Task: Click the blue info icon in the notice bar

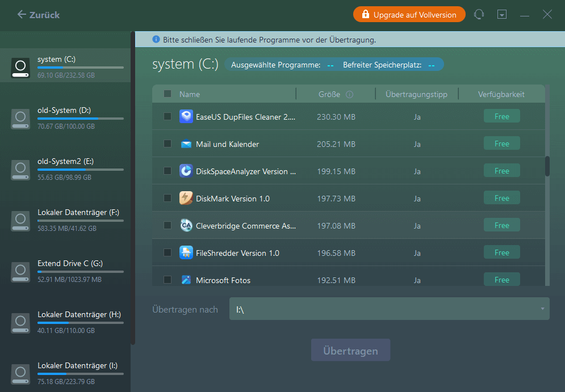Action: [156, 39]
